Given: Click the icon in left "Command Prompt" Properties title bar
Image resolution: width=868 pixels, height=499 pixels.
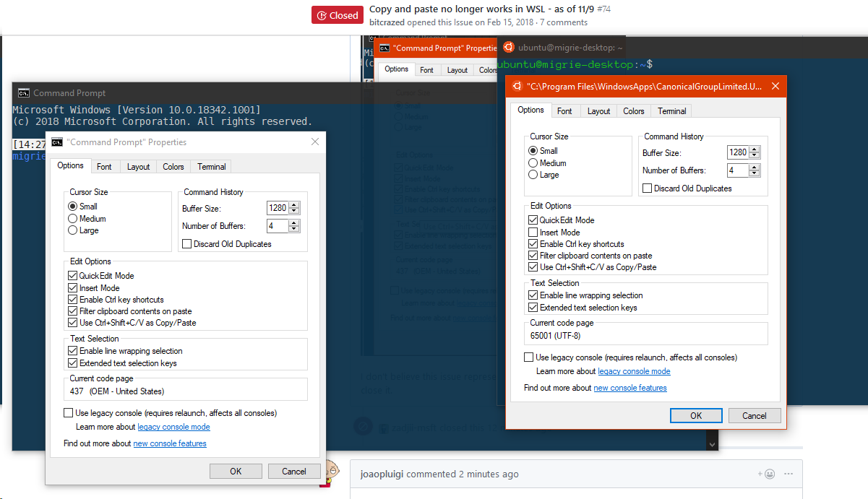Looking at the screenshot, I should (x=56, y=142).
